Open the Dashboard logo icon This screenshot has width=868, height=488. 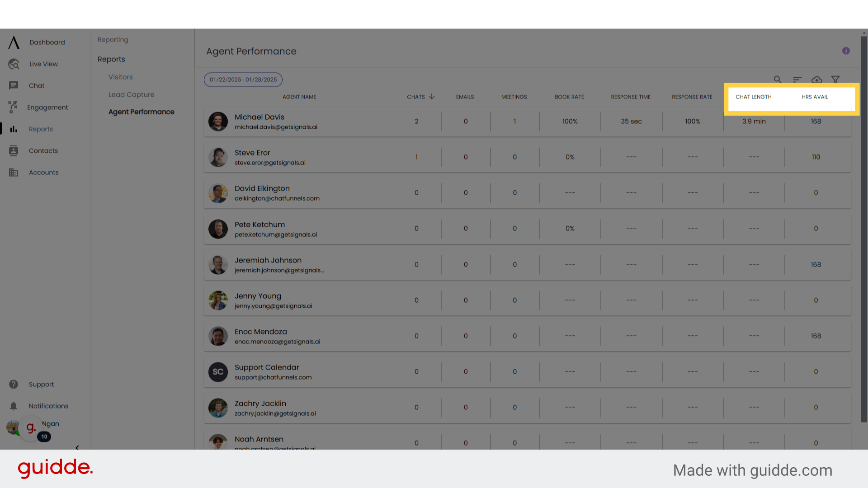pyautogui.click(x=14, y=42)
